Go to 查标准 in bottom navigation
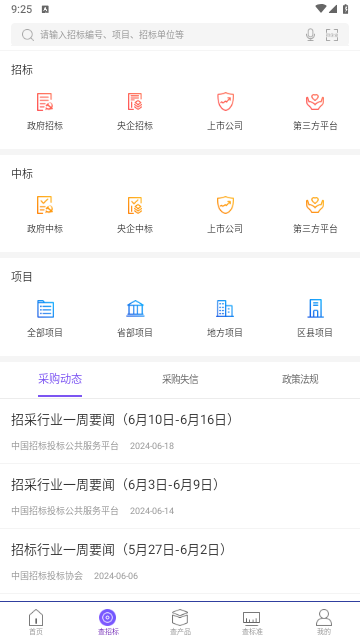Image resolution: width=360 pixels, height=640 pixels. [x=252, y=622]
